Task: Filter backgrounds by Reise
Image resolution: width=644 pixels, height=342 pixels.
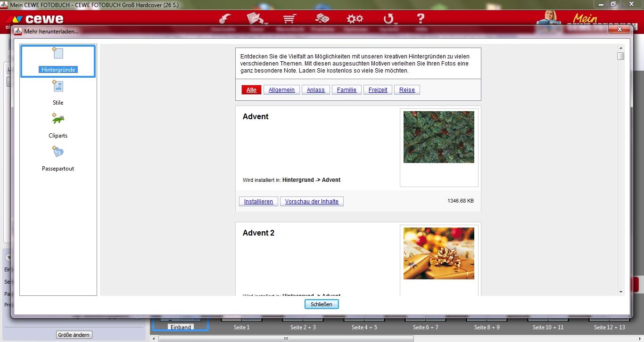Action: point(407,90)
